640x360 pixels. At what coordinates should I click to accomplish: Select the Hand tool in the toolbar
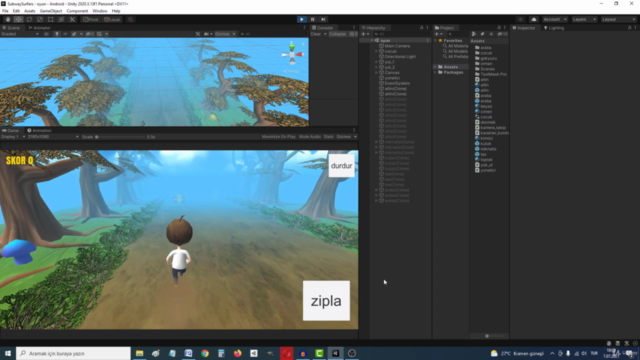click(8, 19)
